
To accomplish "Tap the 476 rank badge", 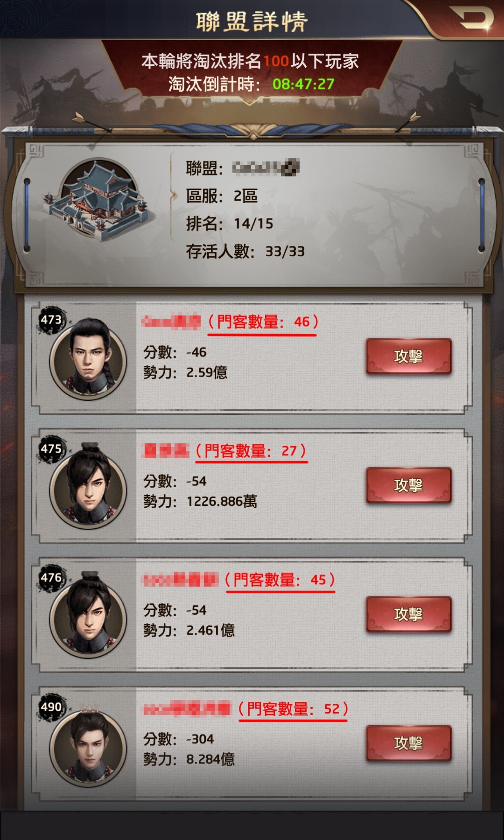I will click(51, 577).
